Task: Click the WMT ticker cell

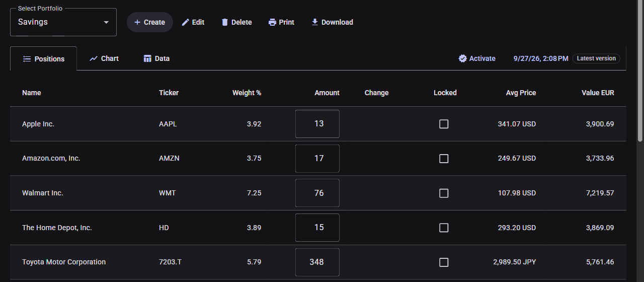Action: point(168,193)
